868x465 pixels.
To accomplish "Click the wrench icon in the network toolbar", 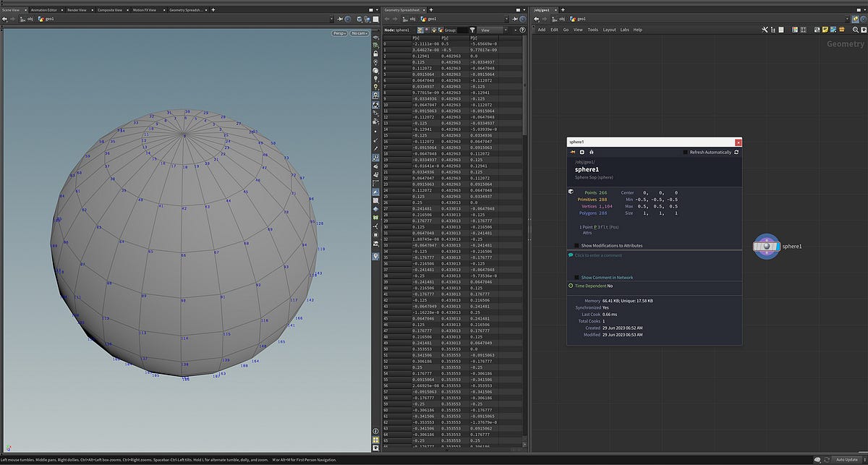I will [x=765, y=30].
